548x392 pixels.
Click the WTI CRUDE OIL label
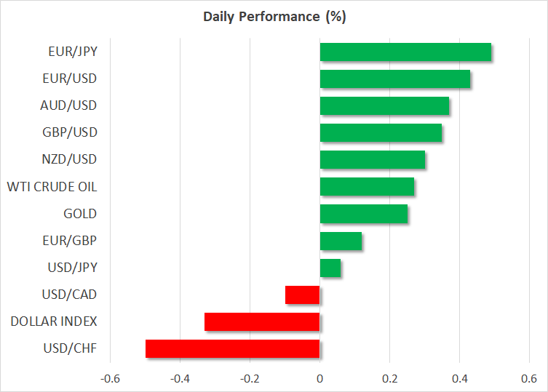coord(52,187)
